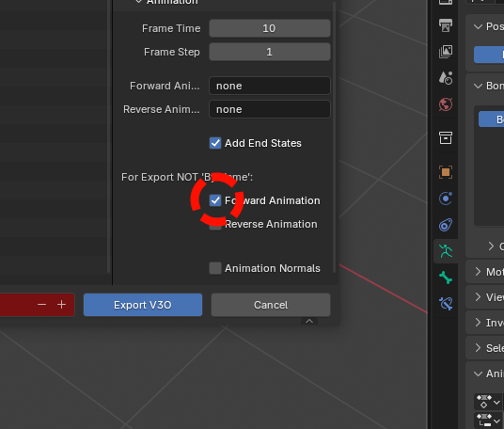
Task: Select the orange Object properties tab
Action: tap(446, 172)
